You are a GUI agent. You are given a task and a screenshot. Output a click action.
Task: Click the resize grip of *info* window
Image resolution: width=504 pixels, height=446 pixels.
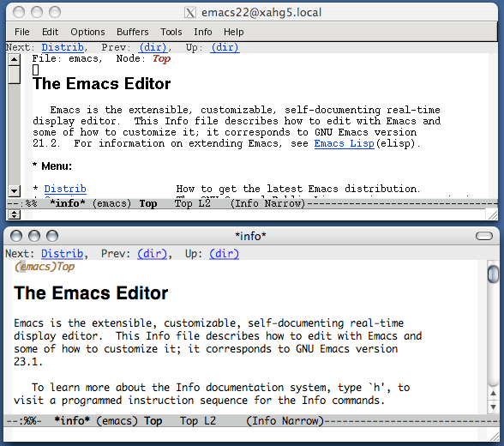coord(494,436)
